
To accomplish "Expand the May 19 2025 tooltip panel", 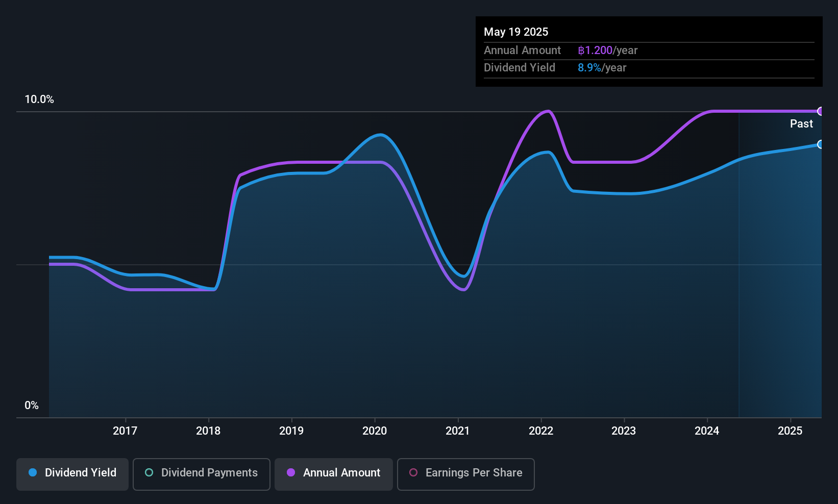I will pos(648,51).
